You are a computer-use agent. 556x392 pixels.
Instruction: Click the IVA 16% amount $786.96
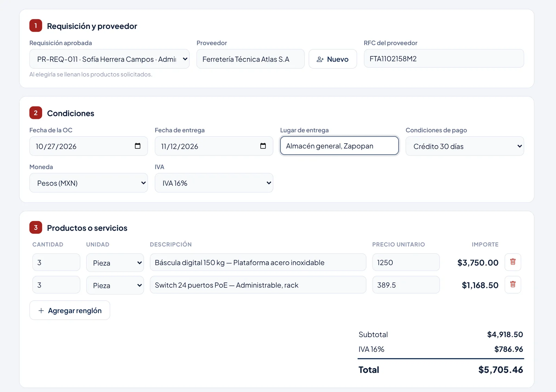point(509,349)
